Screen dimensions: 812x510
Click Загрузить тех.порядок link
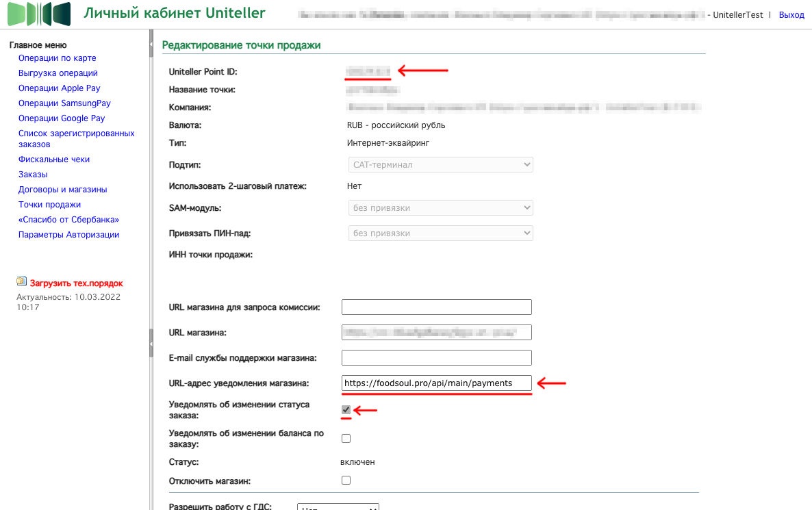(x=76, y=283)
